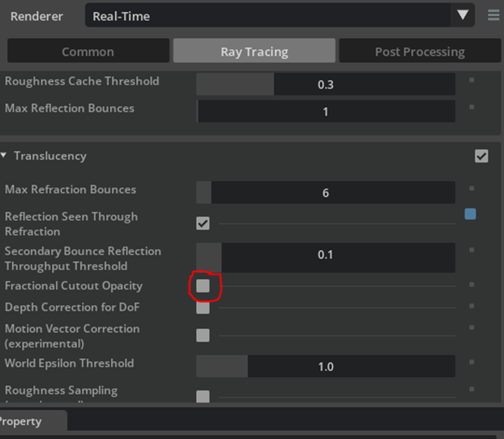Screen dimensions: 504x439
Task: Enable Depth Correction for DoF checkbox
Action: point(204,307)
